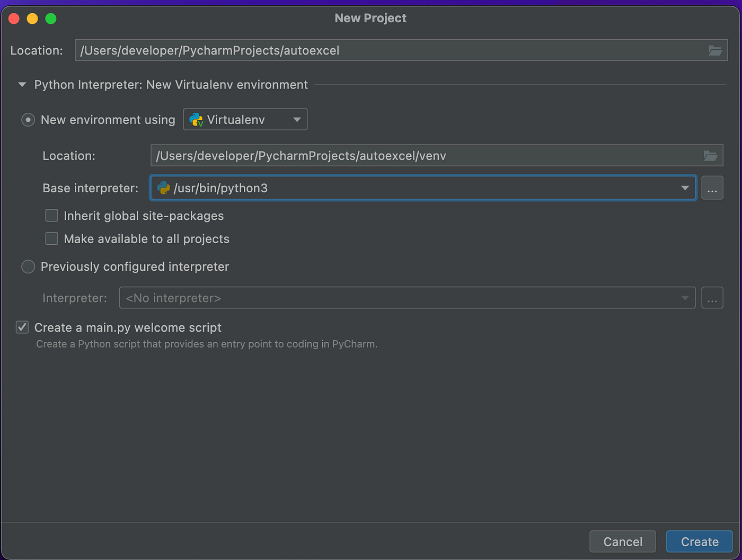This screenshot has width=742, height=560.
Task: Check Make available to all projects
Action: point(51,238)
